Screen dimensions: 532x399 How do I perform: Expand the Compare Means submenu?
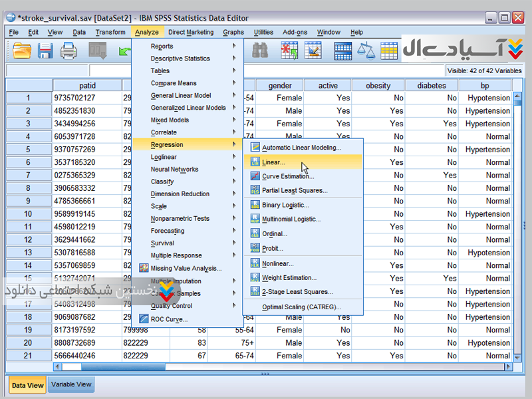click(174, 83)
